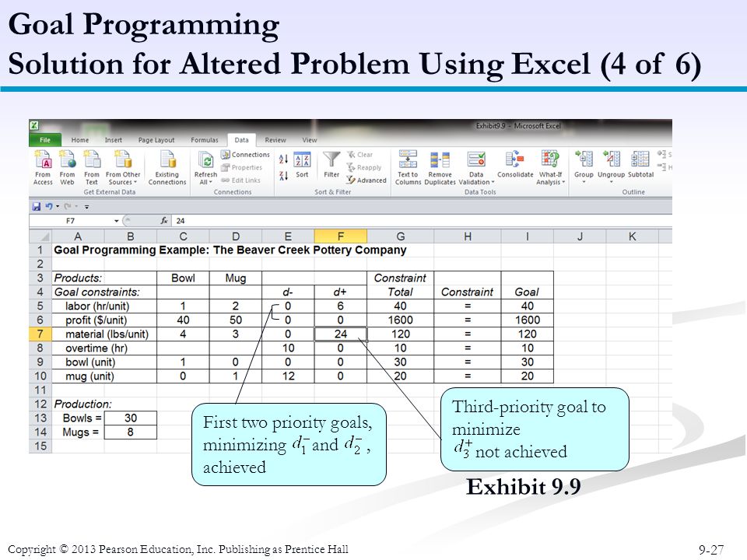Image resolution: width=747 pixels, height=560 pixels.
Task: Select row 7 header
Action: click(40, 334)
